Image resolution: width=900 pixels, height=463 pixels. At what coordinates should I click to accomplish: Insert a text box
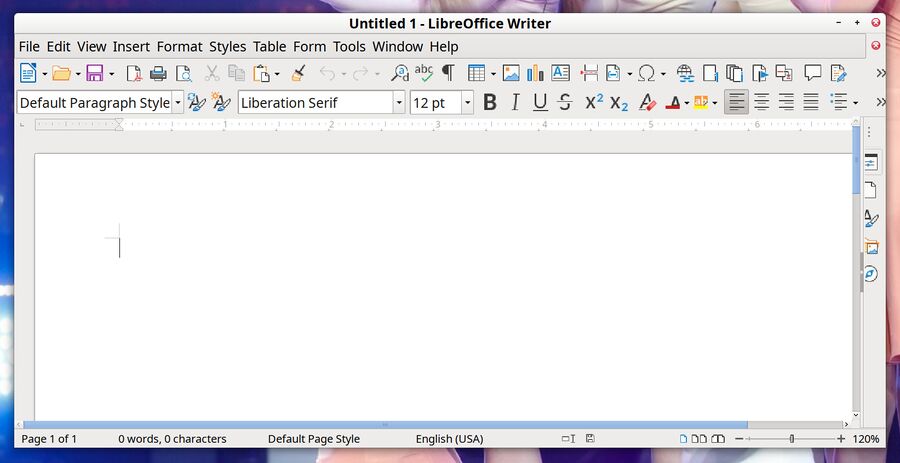point(560,73)
